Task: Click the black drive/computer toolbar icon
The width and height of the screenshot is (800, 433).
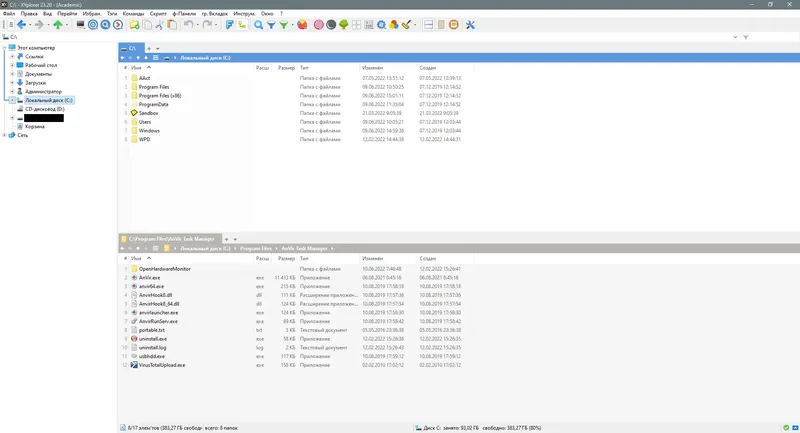Action: 80,24
